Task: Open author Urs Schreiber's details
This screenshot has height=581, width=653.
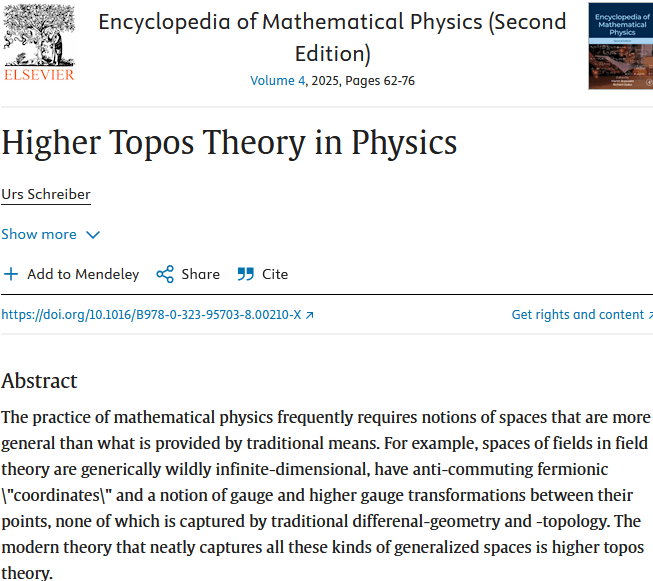Action: click(x=46, y=194)
